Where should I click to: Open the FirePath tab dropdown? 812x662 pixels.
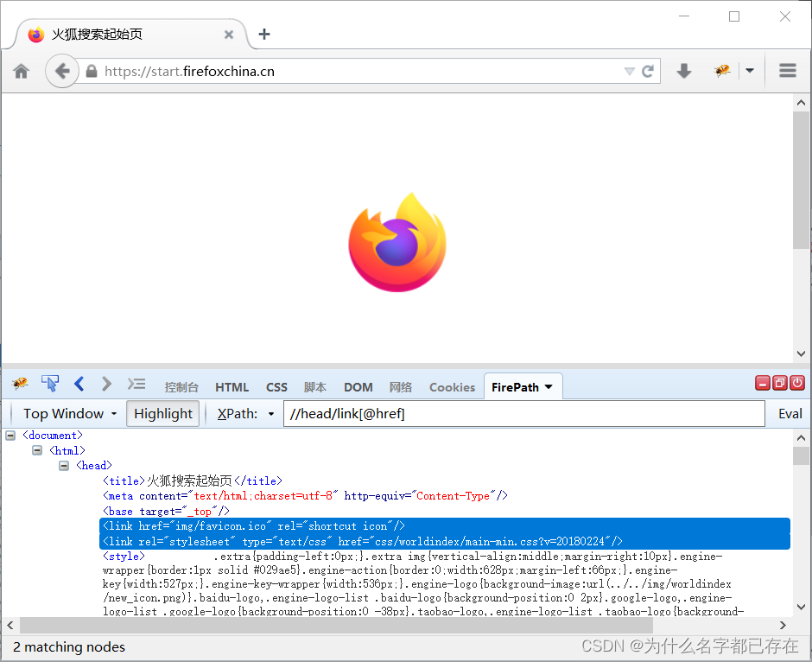(549, 387)
